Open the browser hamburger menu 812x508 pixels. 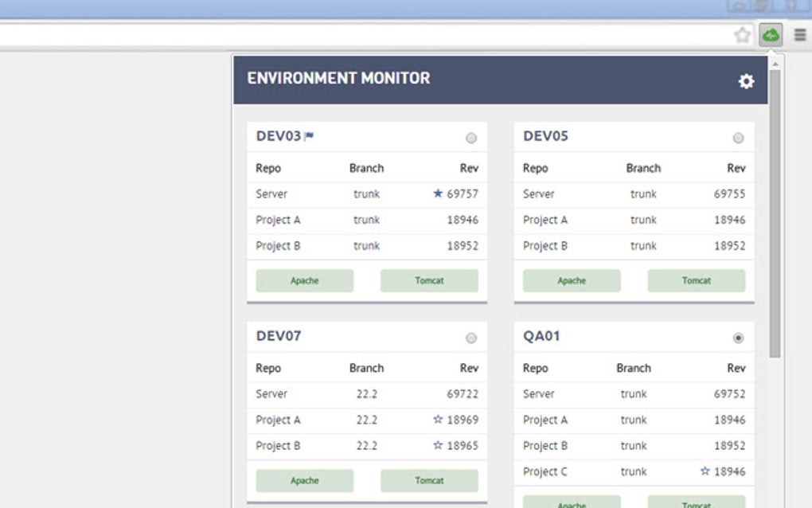[799, 34]
